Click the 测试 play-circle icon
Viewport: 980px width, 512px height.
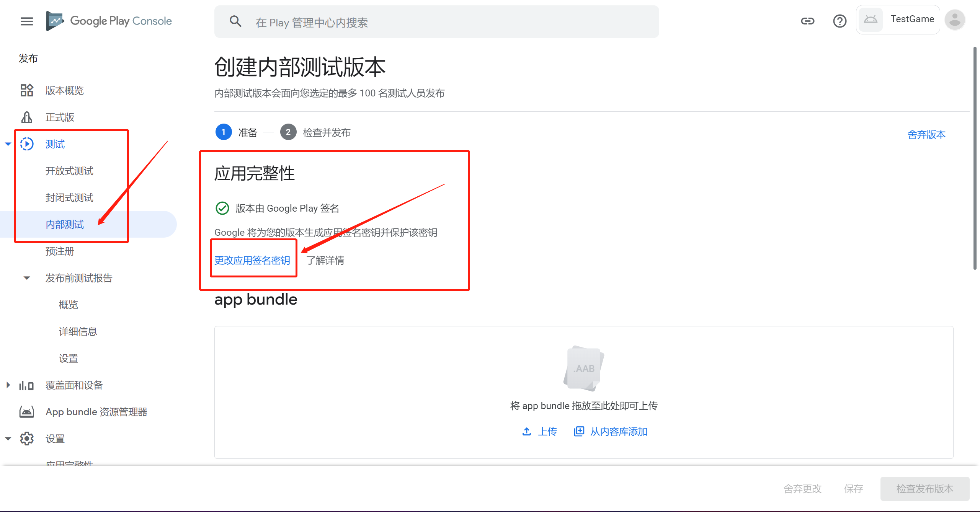[x=27, y=144]
